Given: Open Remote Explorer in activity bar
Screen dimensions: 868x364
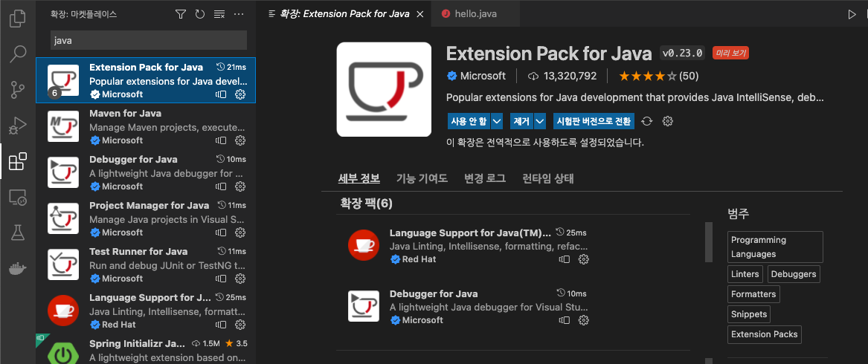Looking at the screenshot, I should coord(18,197).
